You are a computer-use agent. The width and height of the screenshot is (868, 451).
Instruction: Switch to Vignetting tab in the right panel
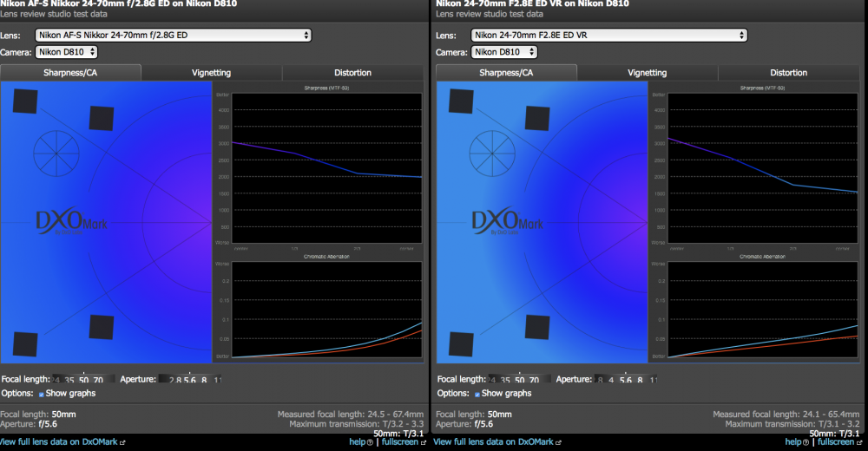click(648, 73)
